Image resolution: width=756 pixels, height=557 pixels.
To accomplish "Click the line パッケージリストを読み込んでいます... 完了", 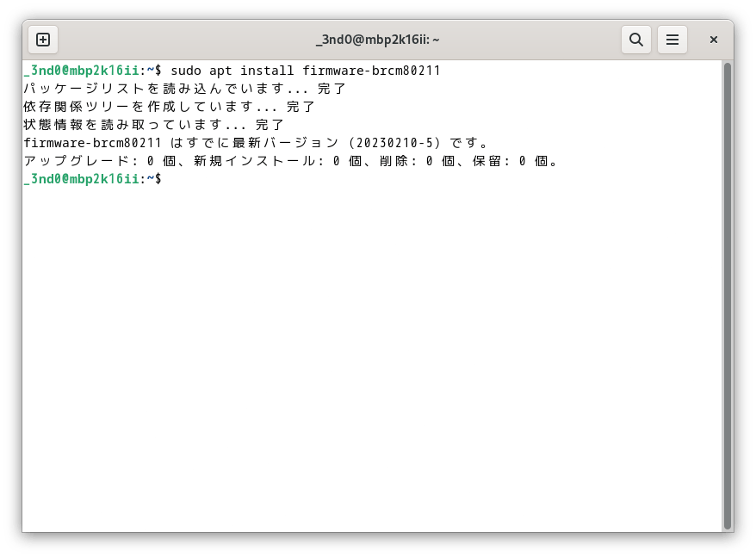I will click(185, 89).
